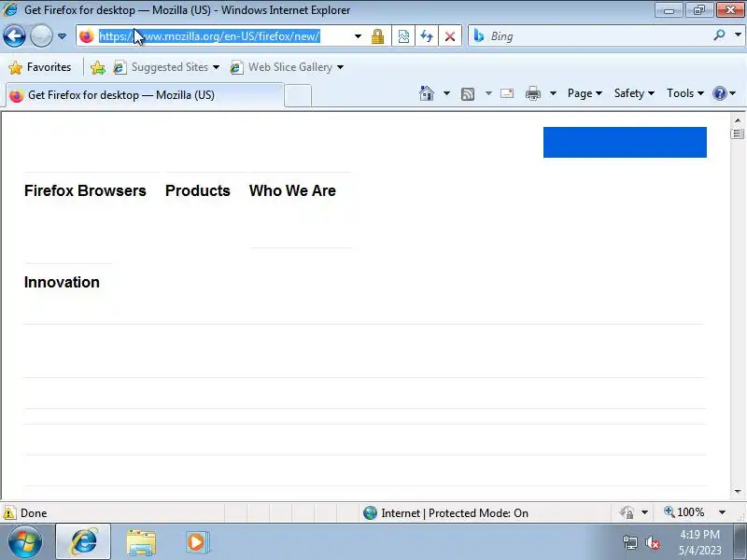The image size is (747, 560).
Task: Click the Internet Explorer title bar logo
Action: click(9, 9)
